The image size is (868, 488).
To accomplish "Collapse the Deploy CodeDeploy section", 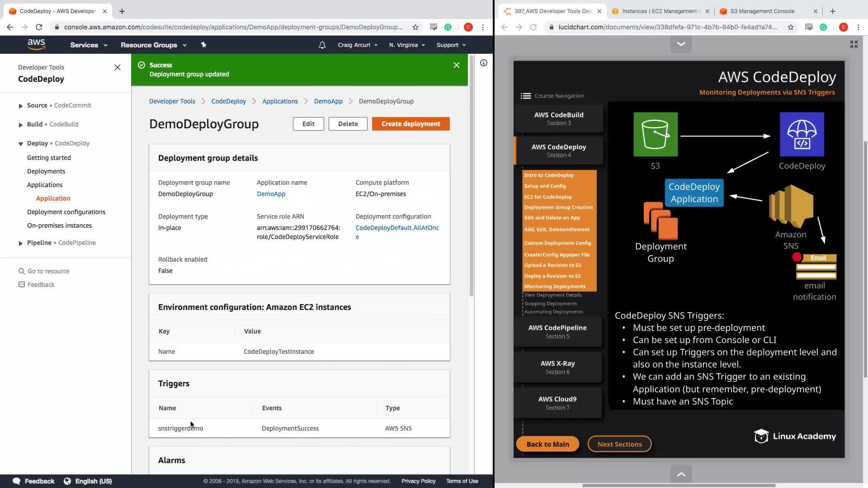I will point(20,144).
